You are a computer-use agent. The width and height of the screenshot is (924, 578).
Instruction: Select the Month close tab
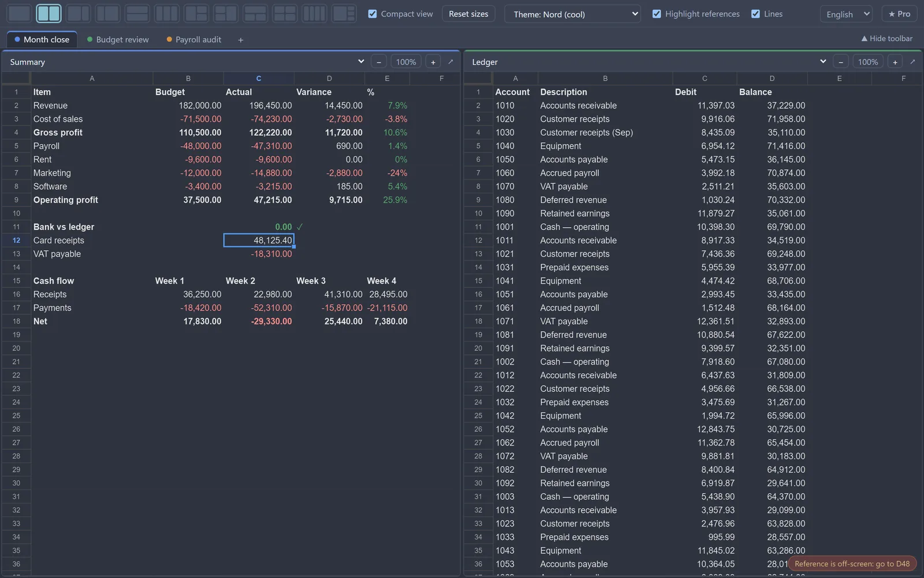tap(42, 39)
